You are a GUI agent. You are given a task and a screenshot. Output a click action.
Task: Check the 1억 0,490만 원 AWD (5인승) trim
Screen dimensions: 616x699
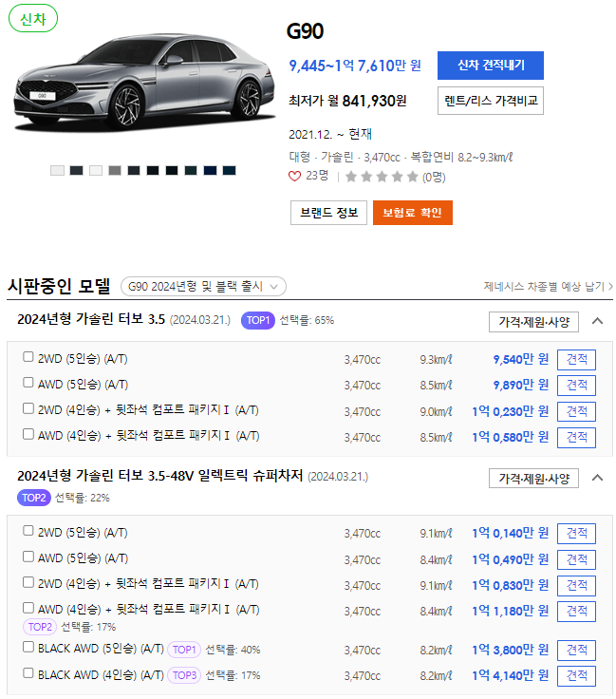pyautogui.click(x=28, y=557)
